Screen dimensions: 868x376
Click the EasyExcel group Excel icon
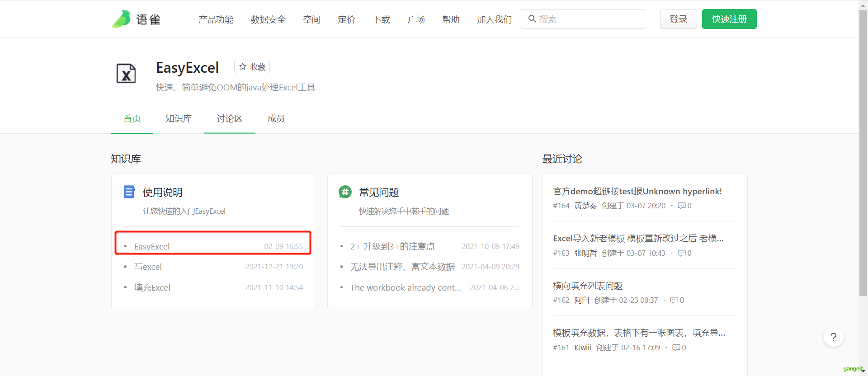126,73
